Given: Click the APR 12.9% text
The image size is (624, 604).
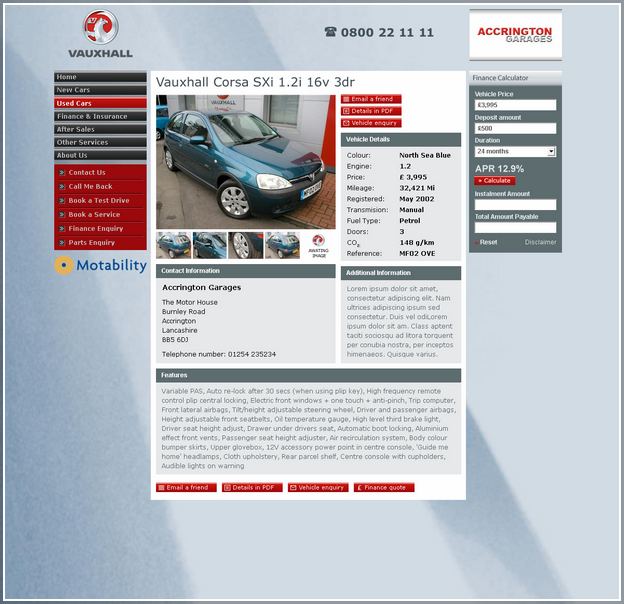Looking at the screenshot, I should pyautogui.click(x=499, y=169).
